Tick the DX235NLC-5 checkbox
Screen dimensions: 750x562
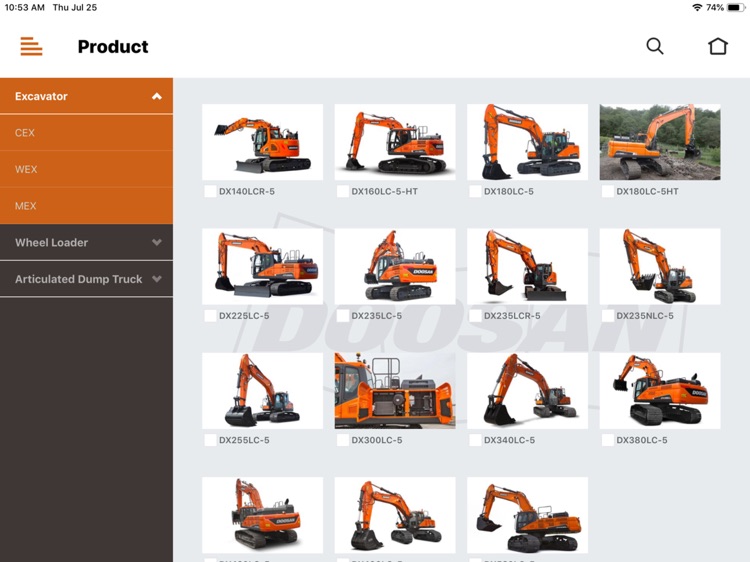[608, 316]
